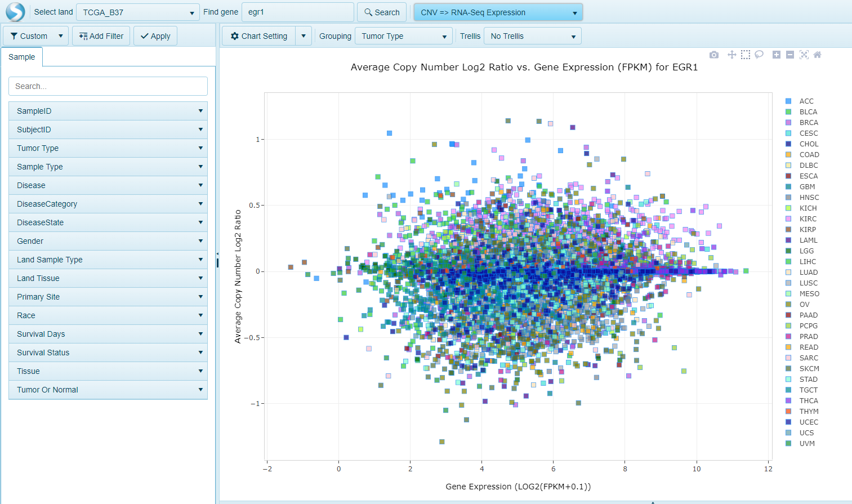The image size is (852, 504).
Task: Expand the Disease filter section
Action: pos(108,185)
